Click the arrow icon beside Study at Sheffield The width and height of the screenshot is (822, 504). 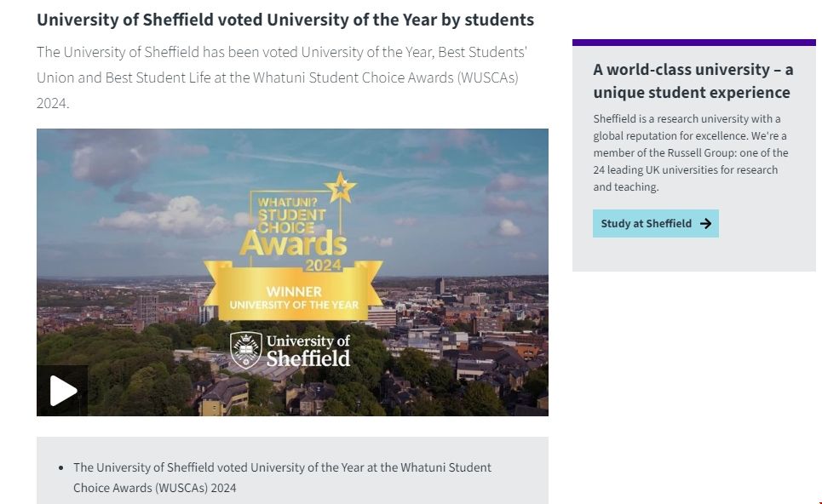705,224
